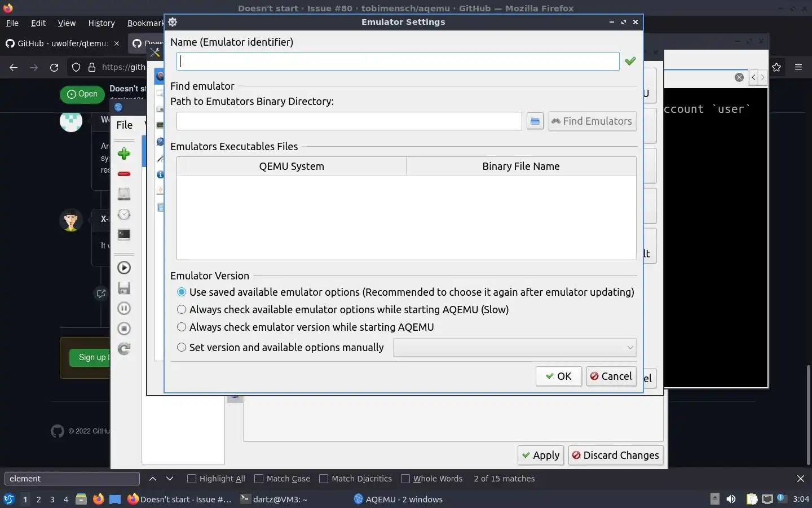Click Discard Changes in settings window
Screen dimensions: 812x508
pyautogui.click(x=616, y=455)
